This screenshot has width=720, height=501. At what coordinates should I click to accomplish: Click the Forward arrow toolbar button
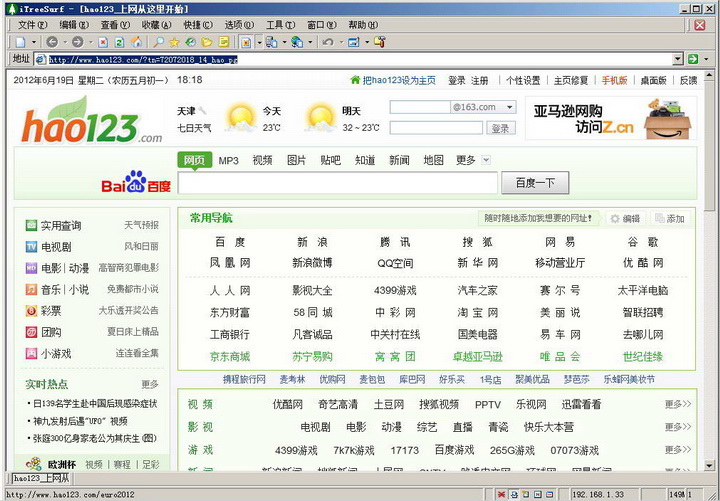(x=78, y=42)
